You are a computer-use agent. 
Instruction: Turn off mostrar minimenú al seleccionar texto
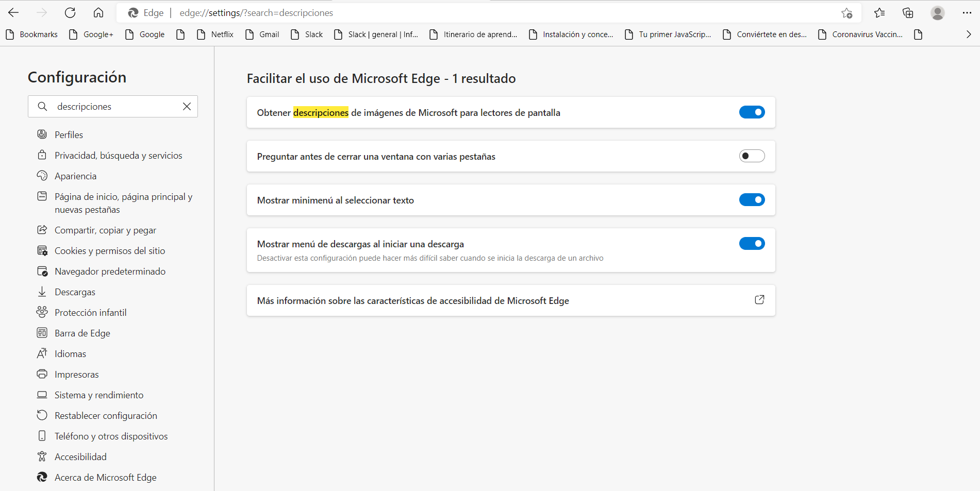point(752,200)
